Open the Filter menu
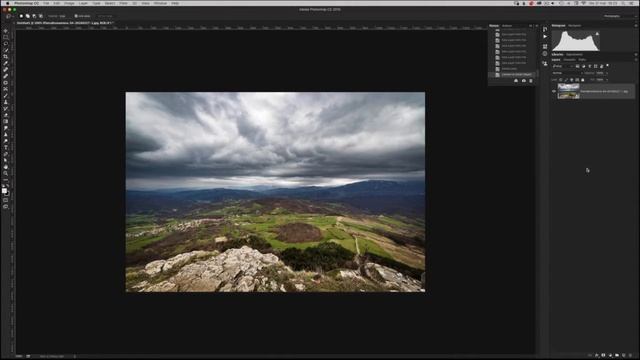 [123, 3]
